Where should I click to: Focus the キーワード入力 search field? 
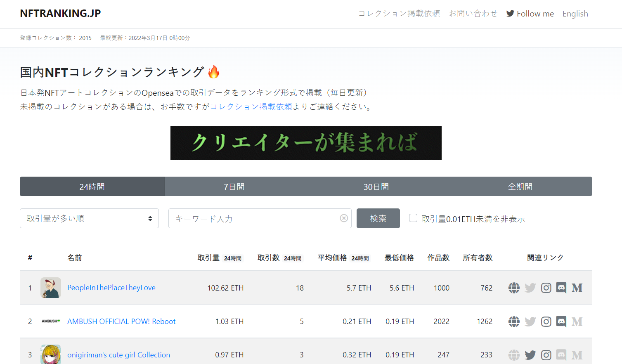pos(260,218)
